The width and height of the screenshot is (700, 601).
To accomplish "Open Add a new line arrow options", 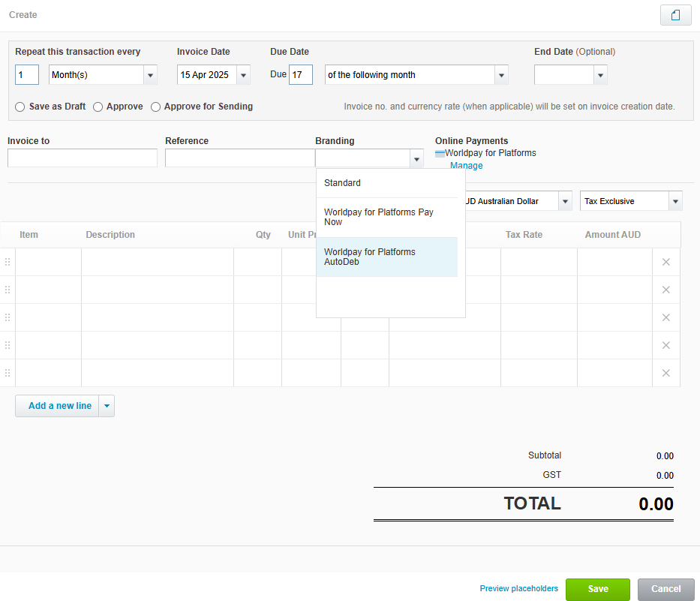I will click(x=107, y=406).
